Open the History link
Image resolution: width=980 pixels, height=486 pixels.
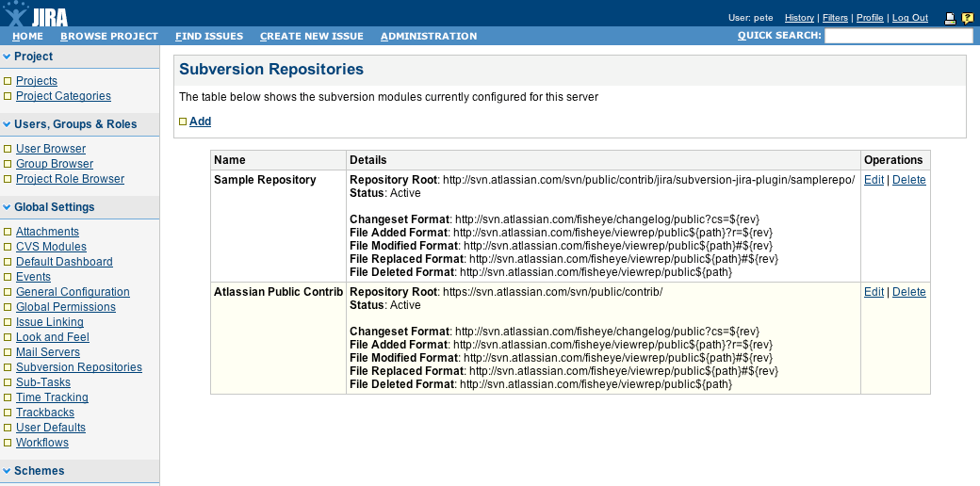click(x=799, y=18)
